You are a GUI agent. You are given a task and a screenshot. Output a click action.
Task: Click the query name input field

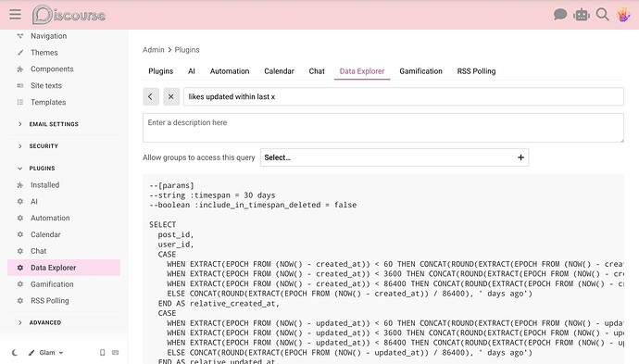click(404, 96)
